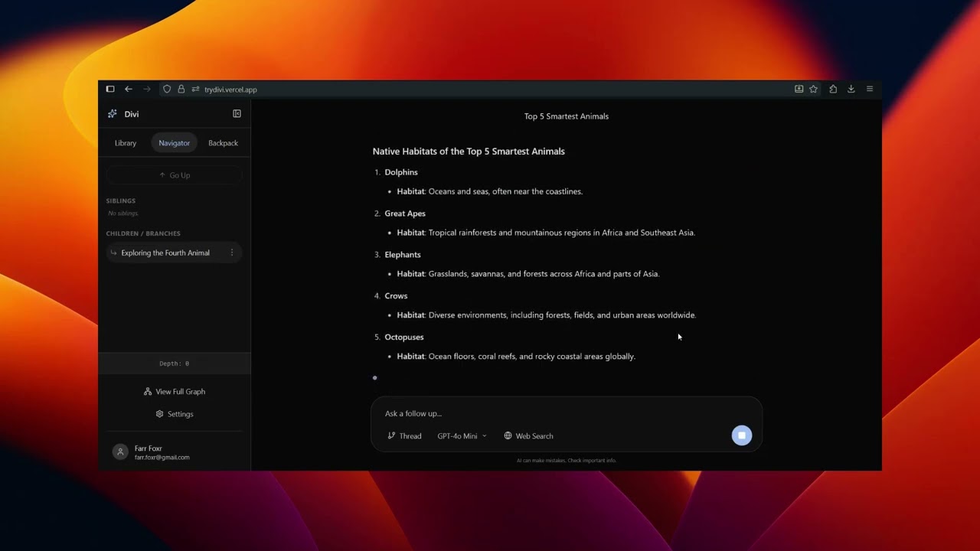The width and height of the screenshot is (980, 551).
Task: Click the Octopuses list item
Action: [404, 337]
